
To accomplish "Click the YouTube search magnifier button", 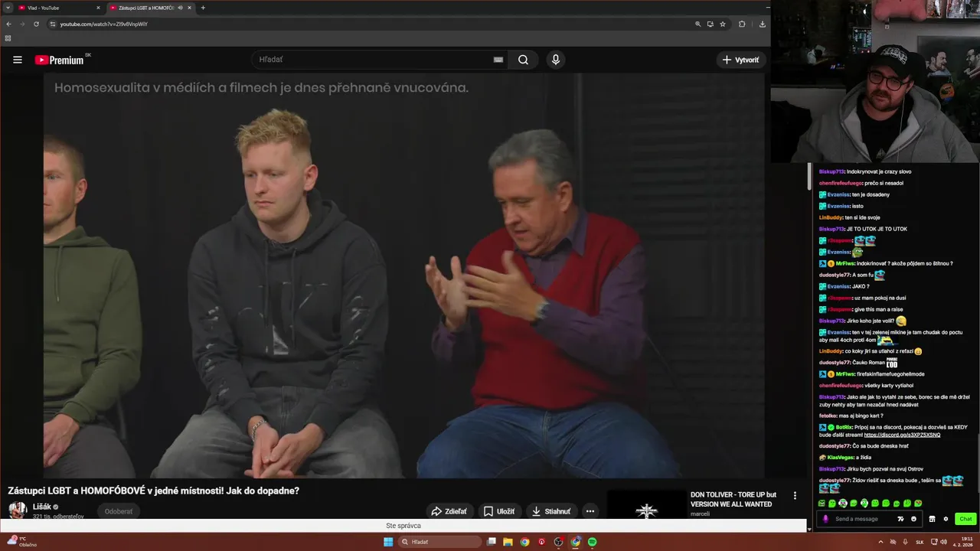I will [523, 60].
